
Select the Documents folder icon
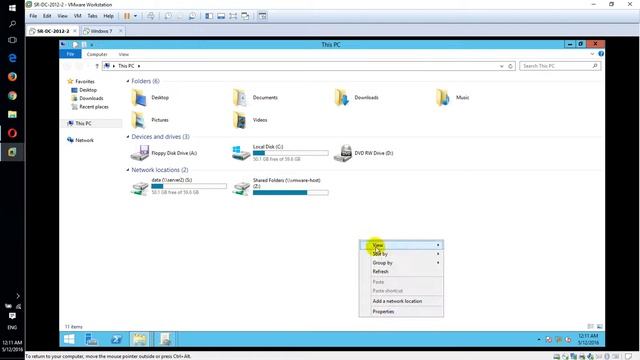pos(240,98)
